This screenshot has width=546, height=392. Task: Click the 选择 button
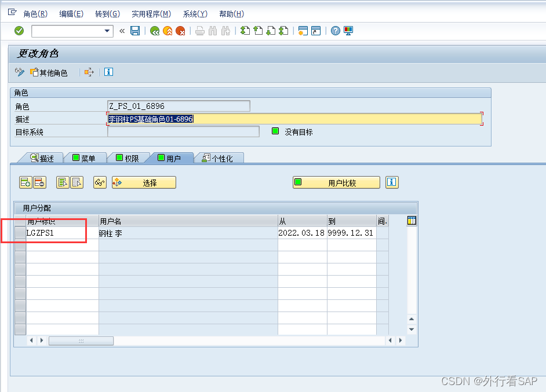144,182
